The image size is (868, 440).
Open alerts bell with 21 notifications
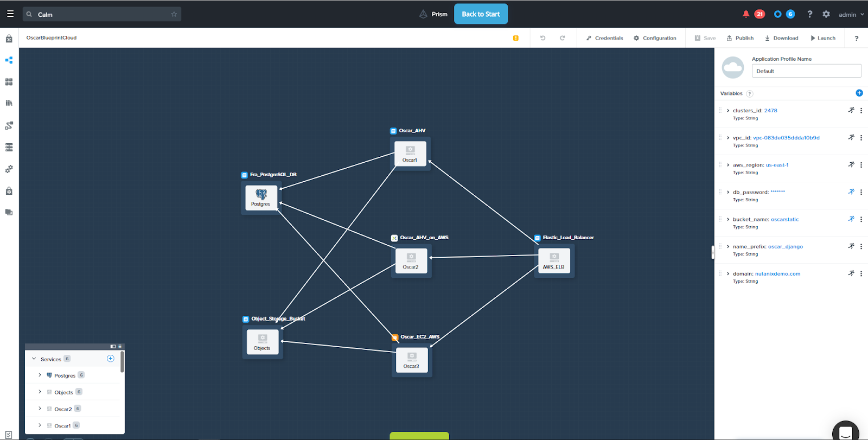(x=753, y=14)
